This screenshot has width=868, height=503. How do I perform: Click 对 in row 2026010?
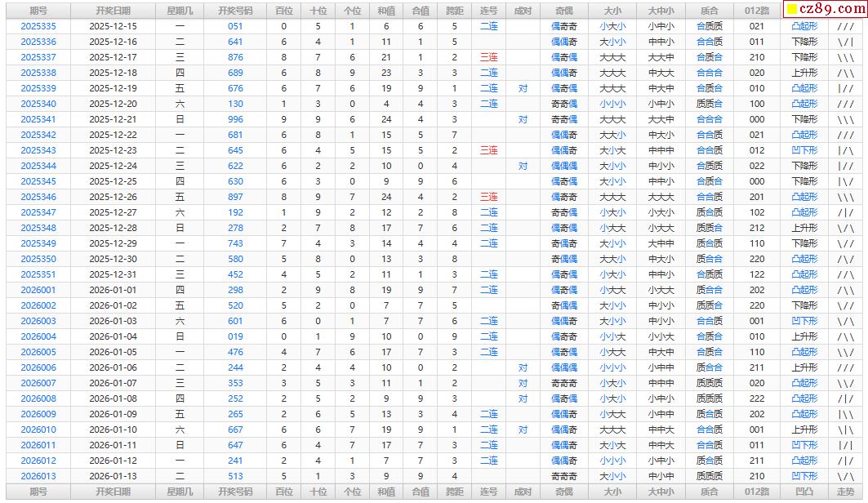point(523,429)
